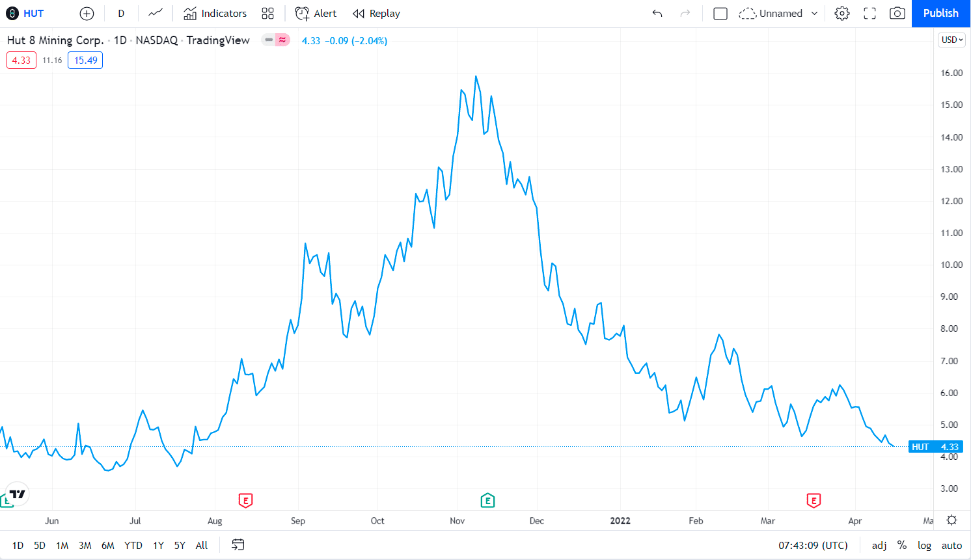Image resolution: width=971 pixels, height=560 pixels.
Task: Change the line chart style
Action: tap(156, 13)
